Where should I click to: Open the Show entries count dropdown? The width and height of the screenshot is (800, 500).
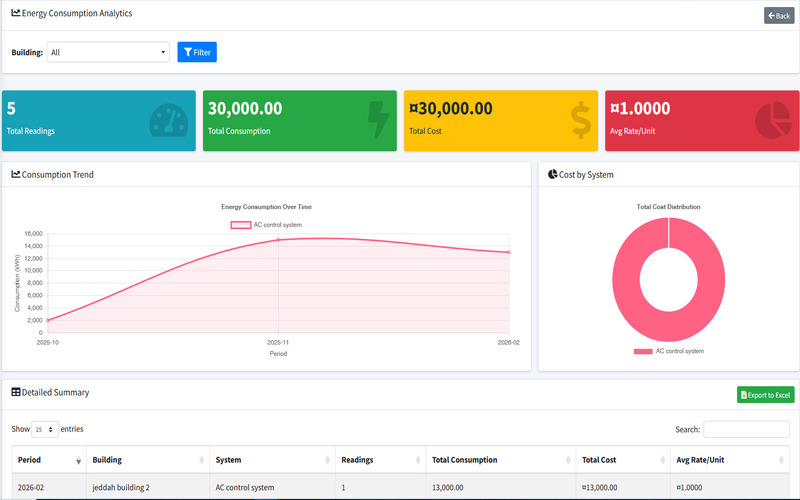tap(45, 429)
